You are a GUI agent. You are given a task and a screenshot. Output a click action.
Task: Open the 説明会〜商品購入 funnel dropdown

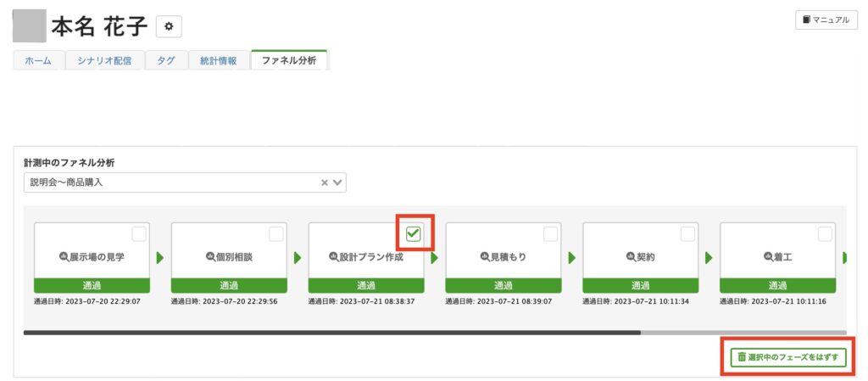pos(170,182)
